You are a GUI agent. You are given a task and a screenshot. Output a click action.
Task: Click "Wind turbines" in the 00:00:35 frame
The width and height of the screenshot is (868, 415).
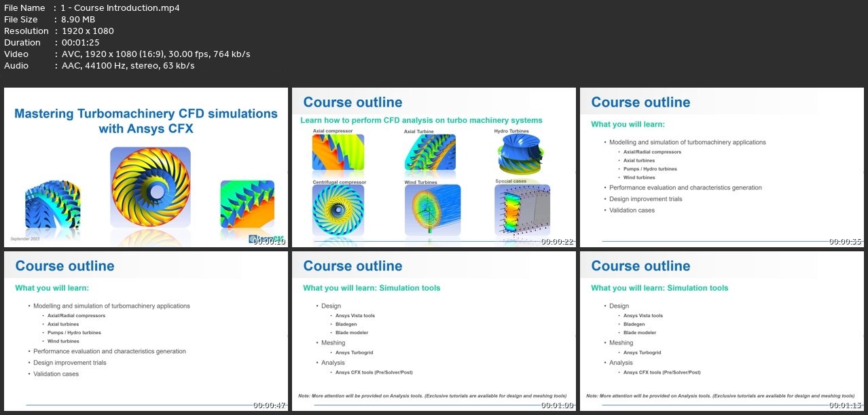pos(639,177)
